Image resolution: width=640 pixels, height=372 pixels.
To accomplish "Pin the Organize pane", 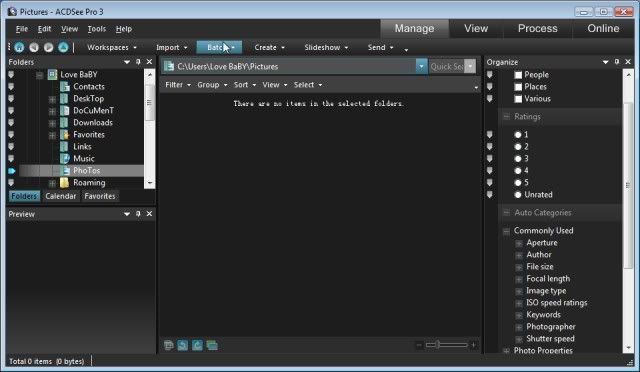I will 617,62.
